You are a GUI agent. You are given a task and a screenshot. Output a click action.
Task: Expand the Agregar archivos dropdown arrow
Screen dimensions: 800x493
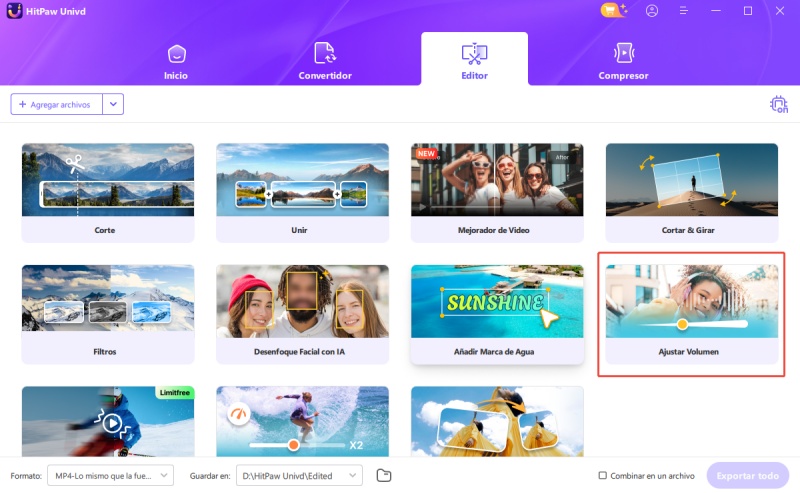pos(113,104)
